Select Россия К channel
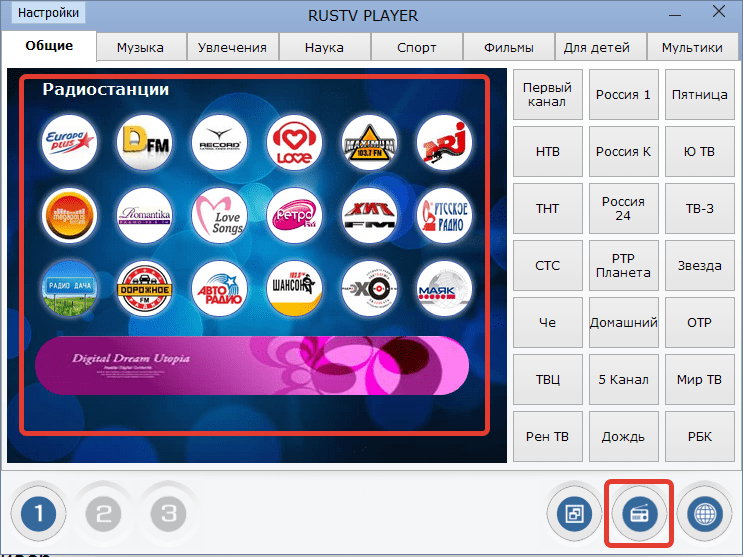The height and width of the screenshot is (557, 743). point(624,151)
